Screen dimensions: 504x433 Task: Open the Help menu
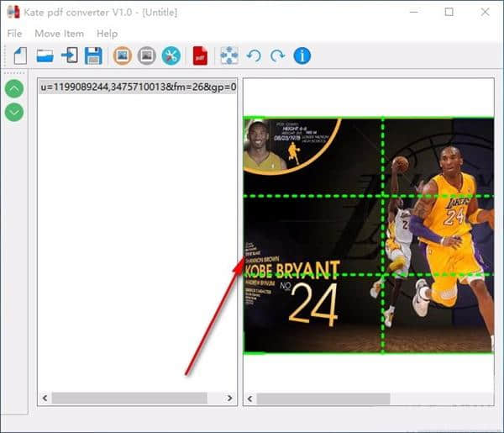tap(108, 34)
